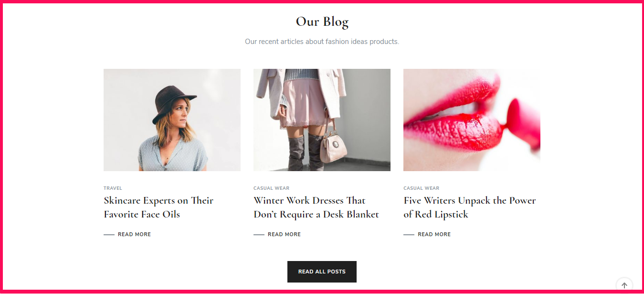The image size is (644, 294).
Task: Click Read More under Winter Work Dresses
Action: coord(284,234)
